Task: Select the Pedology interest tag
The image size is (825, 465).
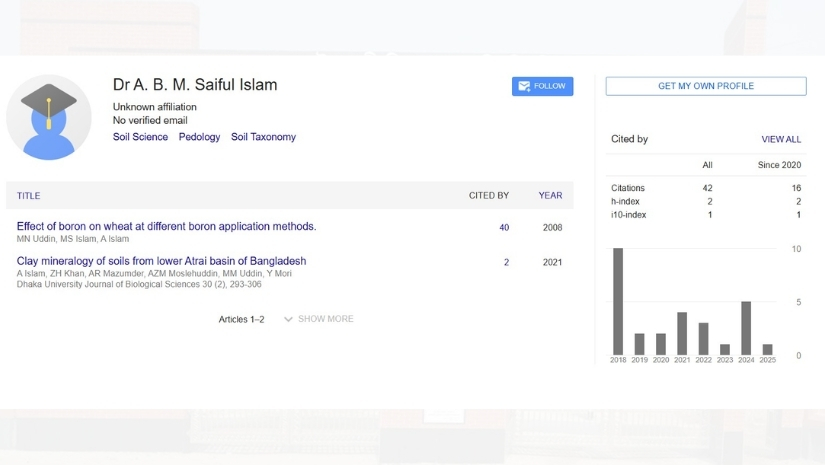Action: pyautogui.click(x=199, y=137)
